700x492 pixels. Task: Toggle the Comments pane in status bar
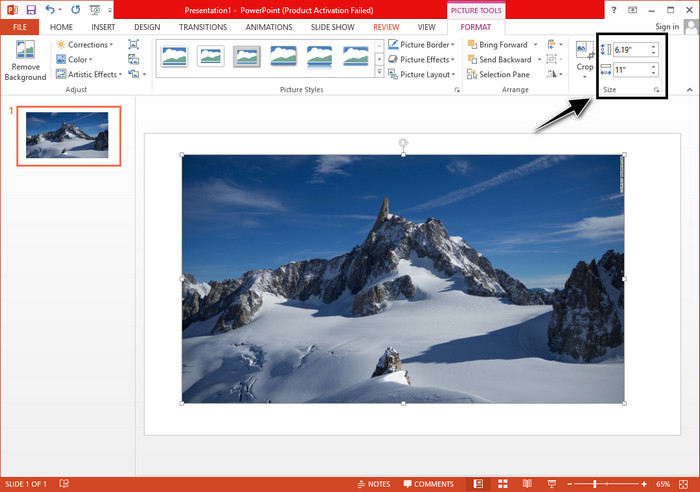[429, 484]
